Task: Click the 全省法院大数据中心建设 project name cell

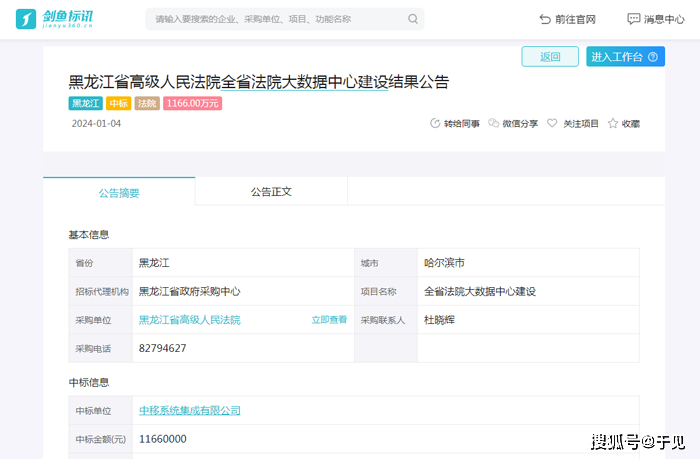Action: pos(528,291)
